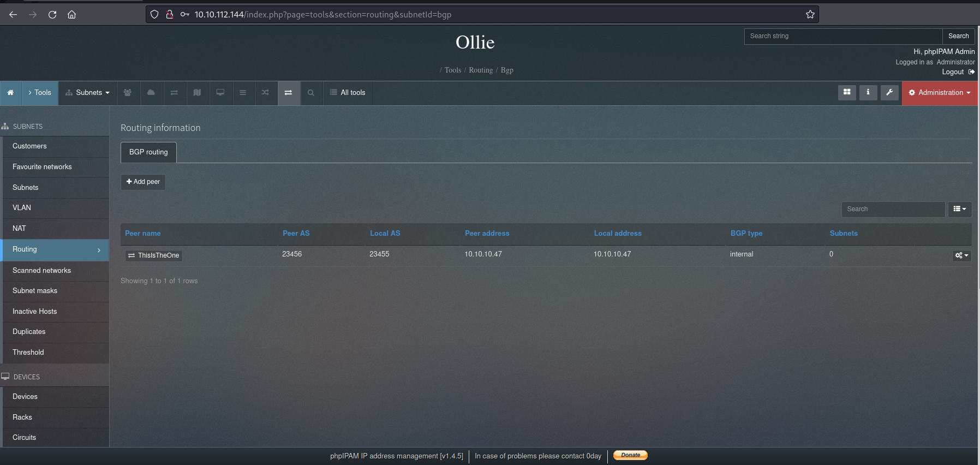Open the wrench settings icon
Viewport: 980px width, 465px height.
(x=889, y=92)
